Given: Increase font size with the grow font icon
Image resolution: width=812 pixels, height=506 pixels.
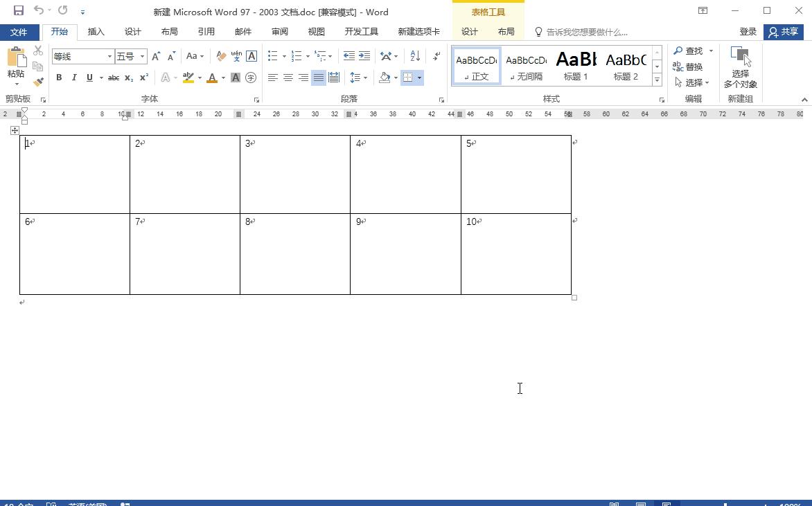Looking at the screenshot, I should point(156,56).
